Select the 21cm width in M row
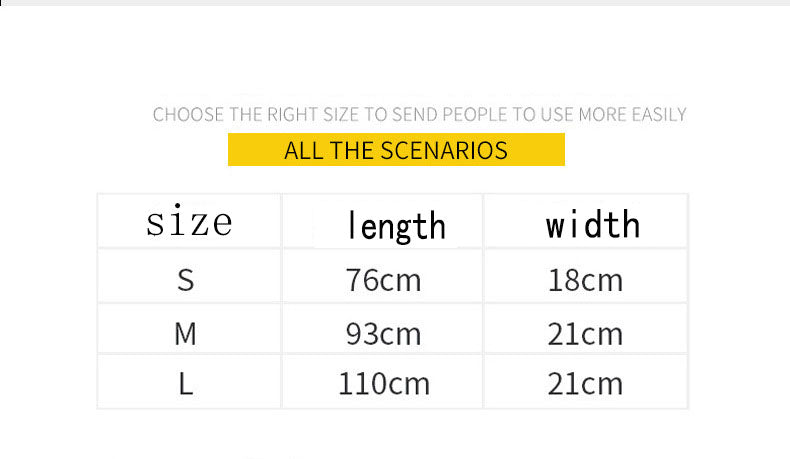Viewport: 790px width, 459px height. (585, 333)
